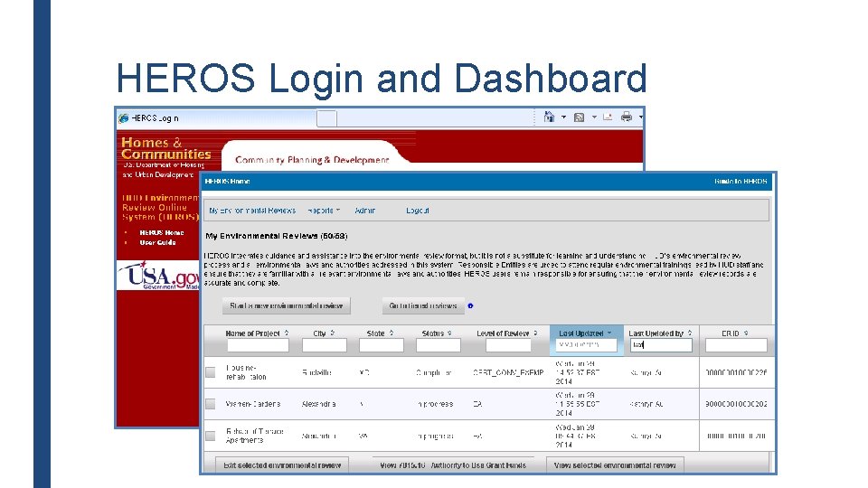
Task: Click the State filter input field
Action: (382, 345)
